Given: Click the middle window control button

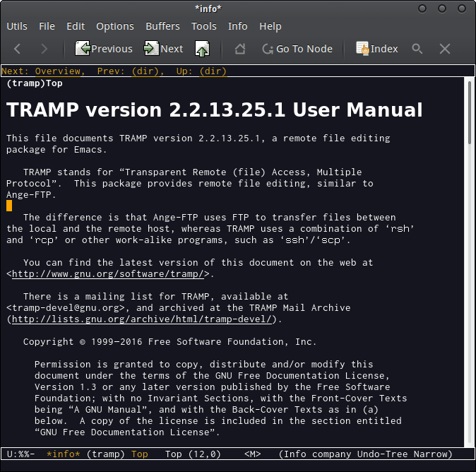Looking at the screenshot, I should tap(442, 8).
